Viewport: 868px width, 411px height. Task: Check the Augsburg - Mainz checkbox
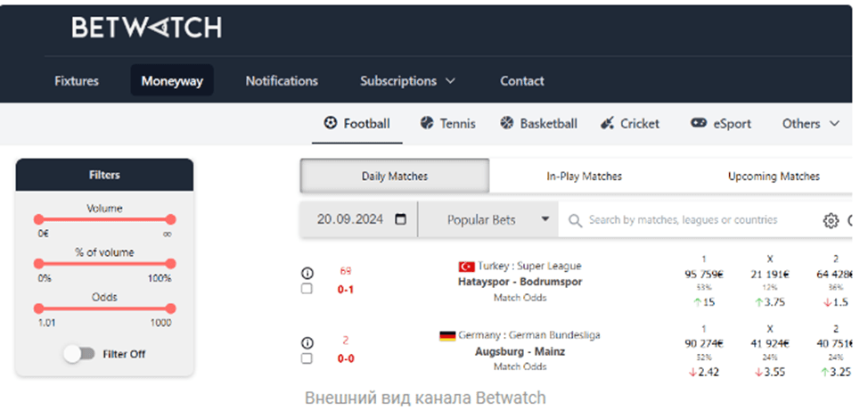point(307,358)
